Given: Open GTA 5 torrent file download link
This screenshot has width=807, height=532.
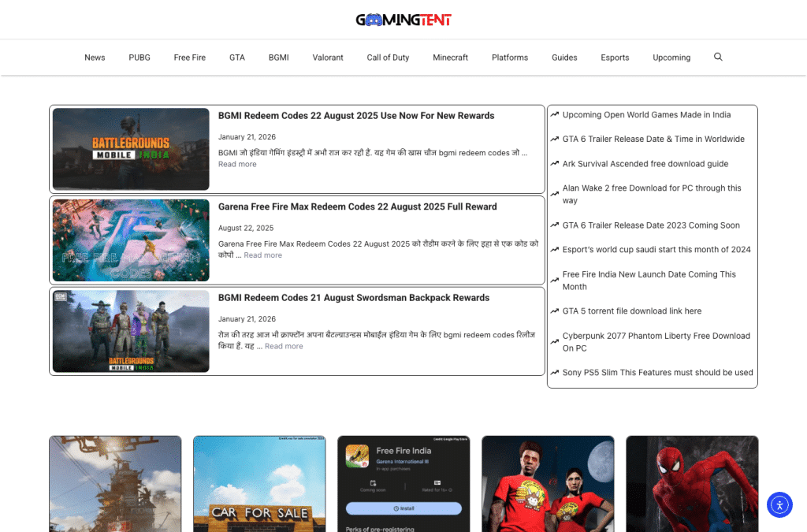Looking at the screenshot, I should pyautogui.click(x=632, y=311).
